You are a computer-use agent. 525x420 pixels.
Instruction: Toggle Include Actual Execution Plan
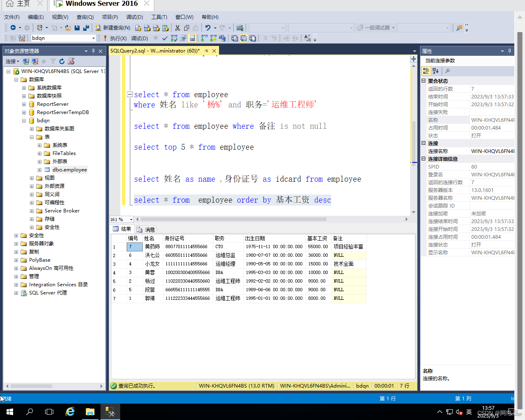[204, 38]
